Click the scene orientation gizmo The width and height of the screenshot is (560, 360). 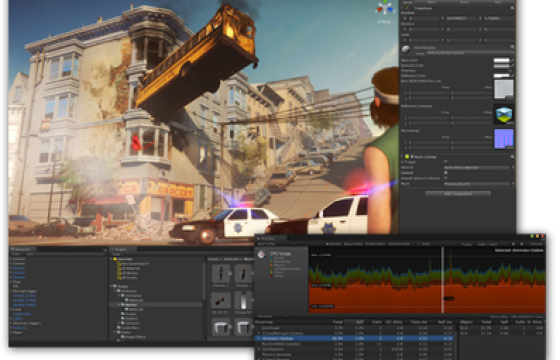tap(385, 8)
